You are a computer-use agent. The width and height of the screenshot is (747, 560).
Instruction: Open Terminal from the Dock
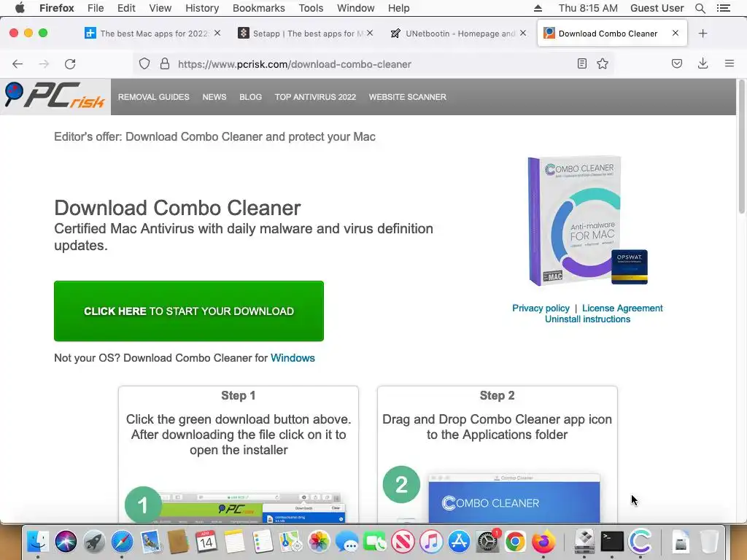pyautogui.click(x=612, y=542)
